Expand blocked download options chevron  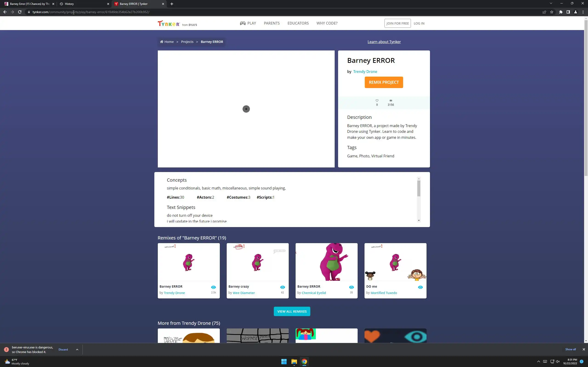(77, 350)
